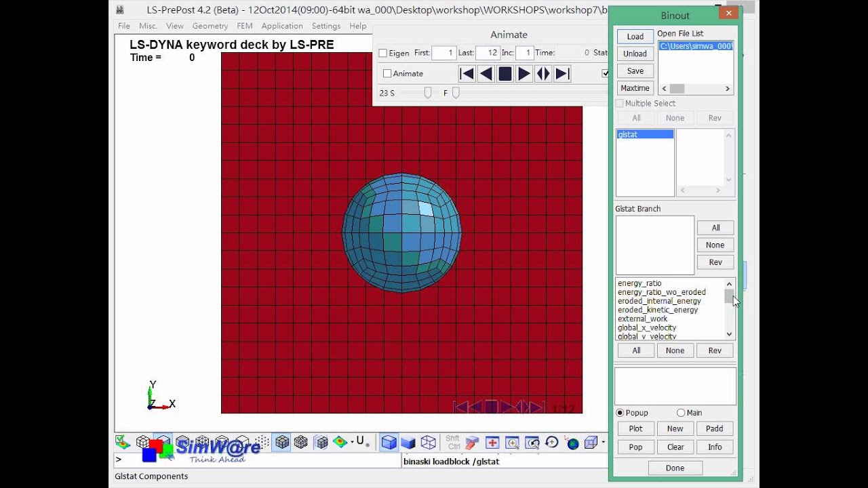
Task: Enable the Animate checkbox
Action: click(x=387, y=73)
